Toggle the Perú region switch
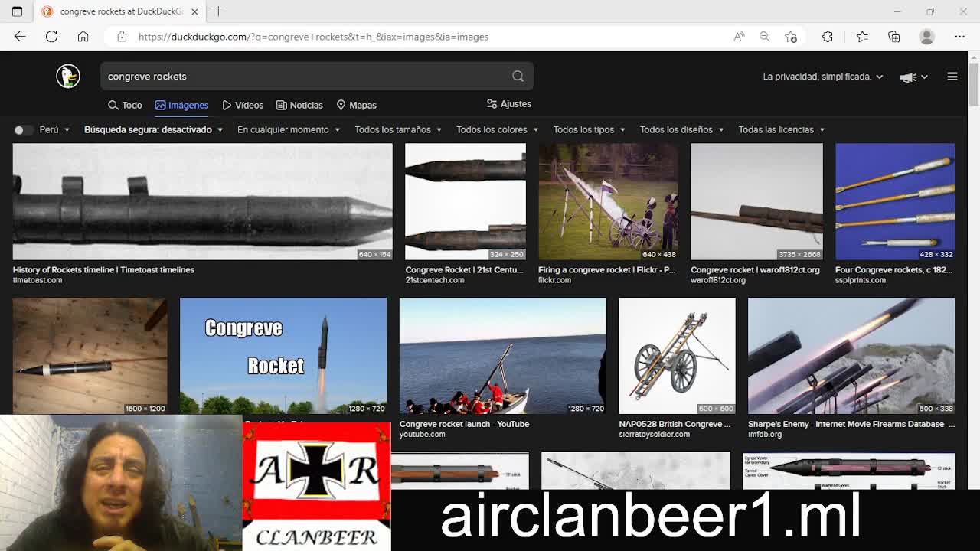The image size is (980, 551). click(x=24, y=130)
